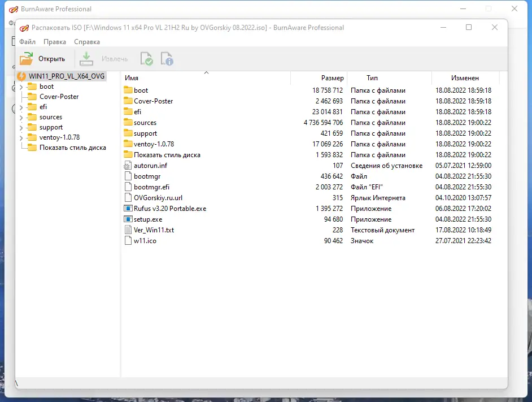532x402 pixels.
Task: Click the date 27.07.2021 22:23:42
Action: pyautogui.click(x=463, y=241)
